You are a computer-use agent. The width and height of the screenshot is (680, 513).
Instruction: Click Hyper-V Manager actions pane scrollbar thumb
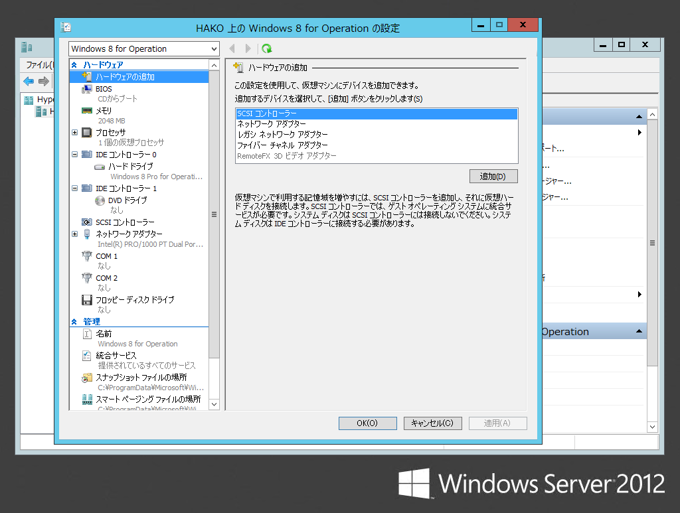tap(652, 243)
